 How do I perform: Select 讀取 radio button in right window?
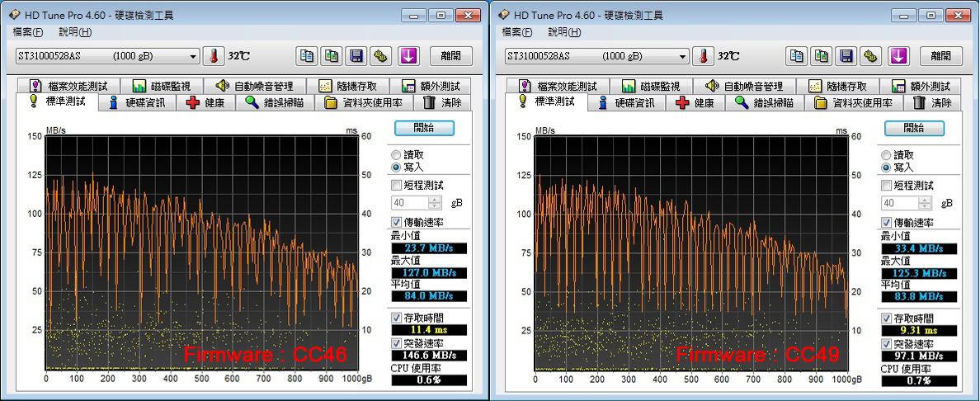tap(886, 154)
